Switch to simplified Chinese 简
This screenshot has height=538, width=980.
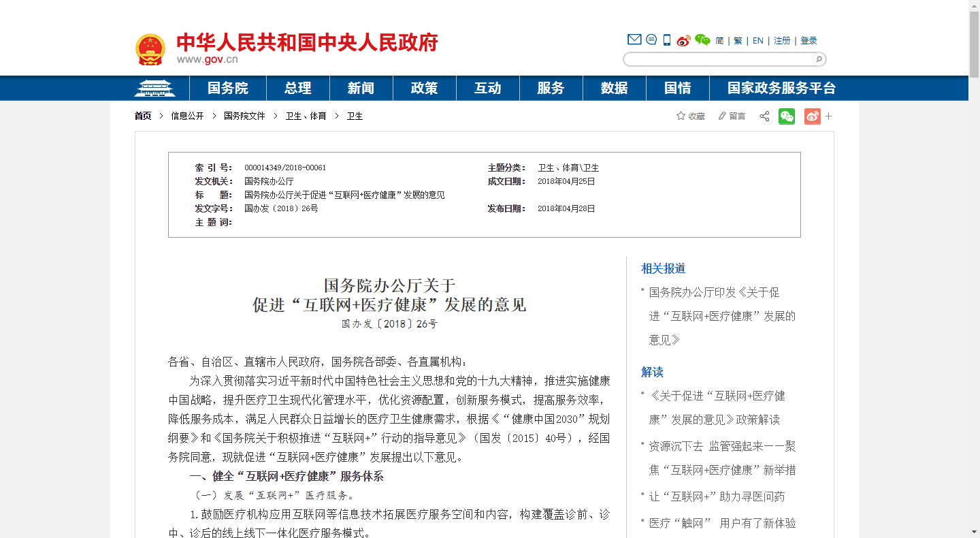point(719,41)
